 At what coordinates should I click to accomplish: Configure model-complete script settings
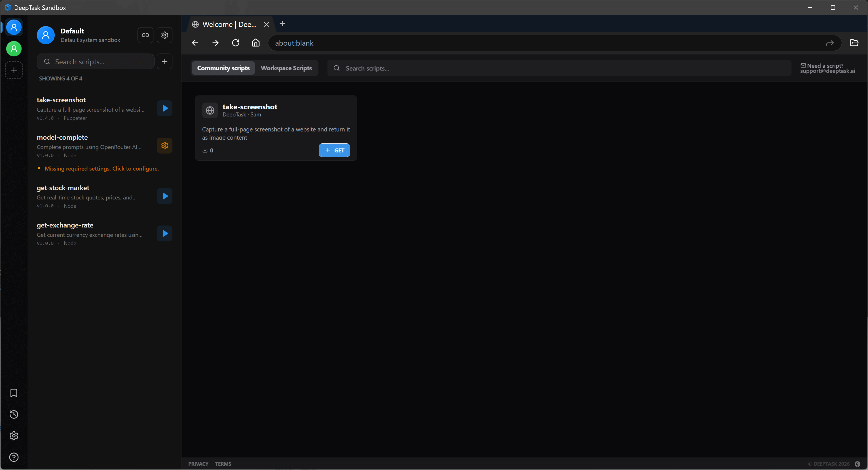point(164,145)
